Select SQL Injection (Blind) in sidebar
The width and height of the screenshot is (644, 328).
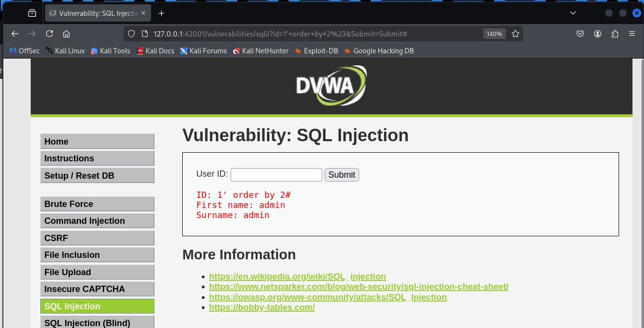[97, 322]
